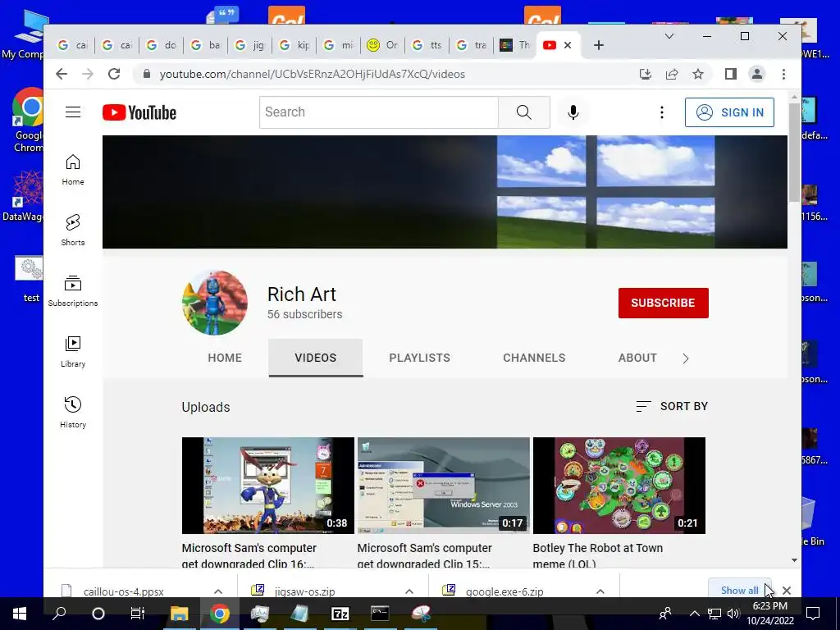Open the command prompt taskbar icon

click(380, 614)
